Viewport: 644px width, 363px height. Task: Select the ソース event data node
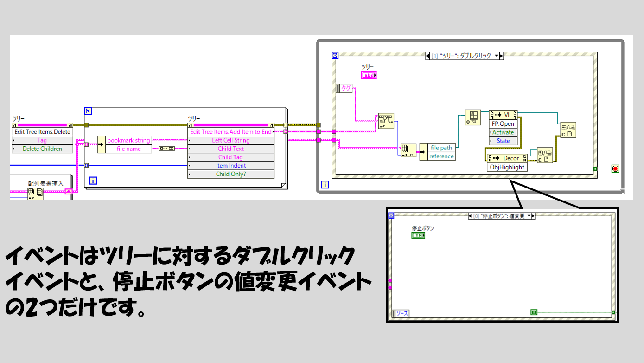(401, 314)
